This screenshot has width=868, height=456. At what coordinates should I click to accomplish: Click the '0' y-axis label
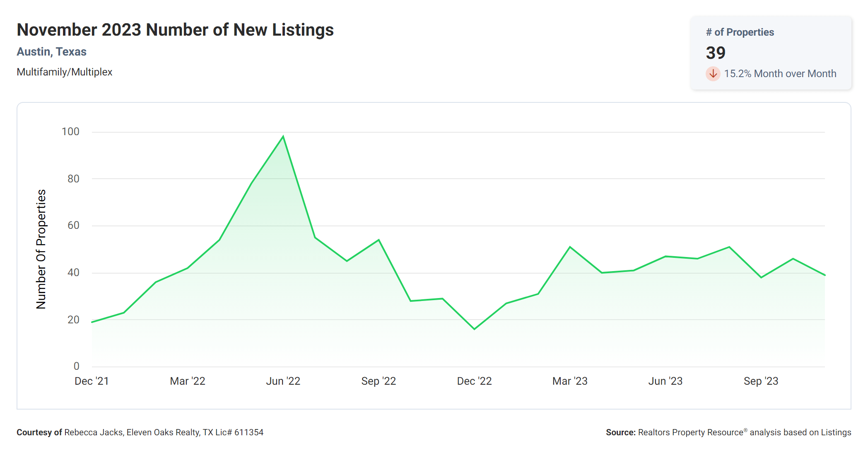77,366
